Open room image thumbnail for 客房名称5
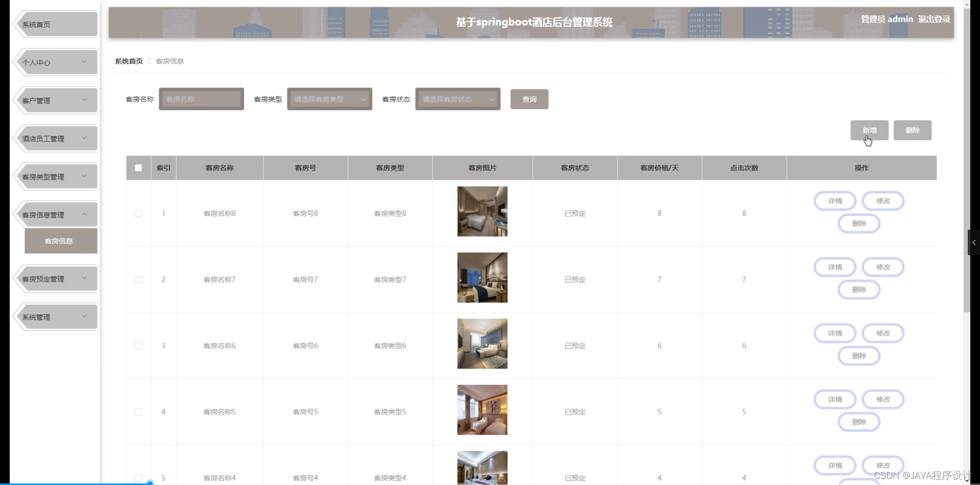This screenshot has height=485, width=980. click(x=482, y=410)
